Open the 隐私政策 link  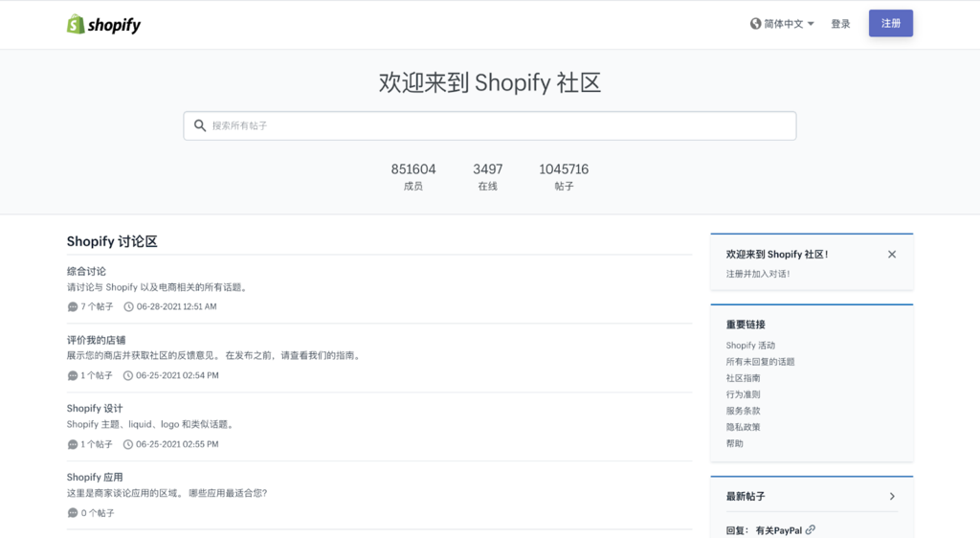(x=743, y=427)
